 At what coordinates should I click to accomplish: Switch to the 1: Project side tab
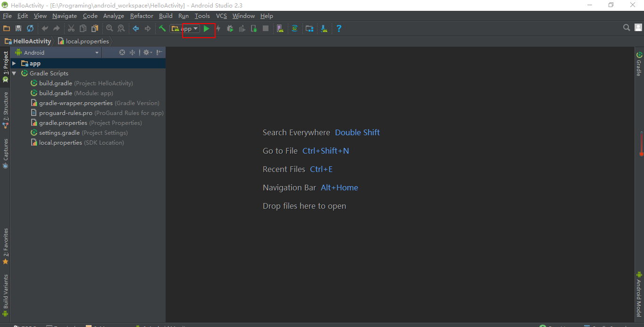(x=5, y=66)
